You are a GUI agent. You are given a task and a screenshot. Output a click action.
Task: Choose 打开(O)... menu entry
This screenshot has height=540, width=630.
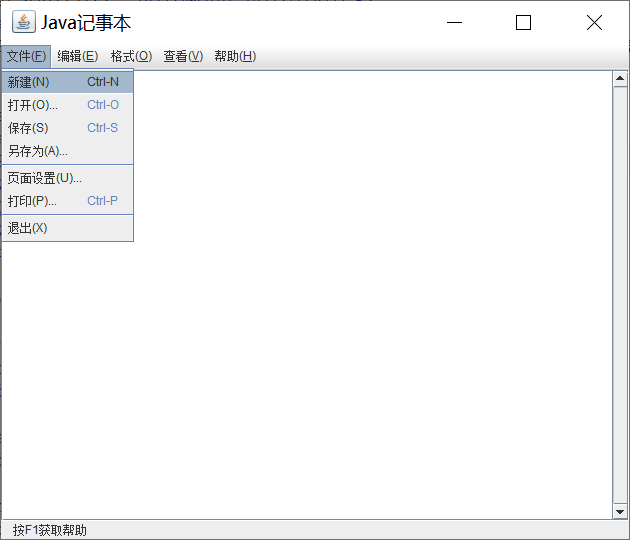click(68, 105)
